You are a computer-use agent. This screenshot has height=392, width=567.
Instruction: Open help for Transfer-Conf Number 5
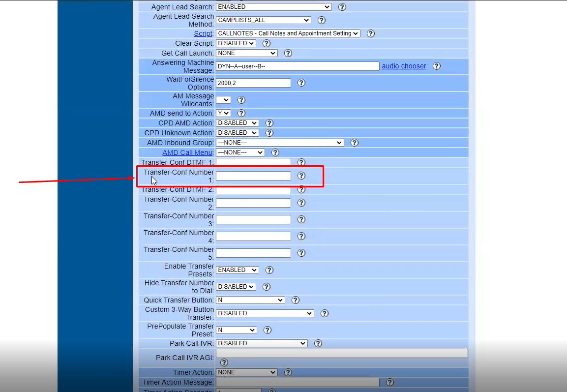(x=301, y=253)
